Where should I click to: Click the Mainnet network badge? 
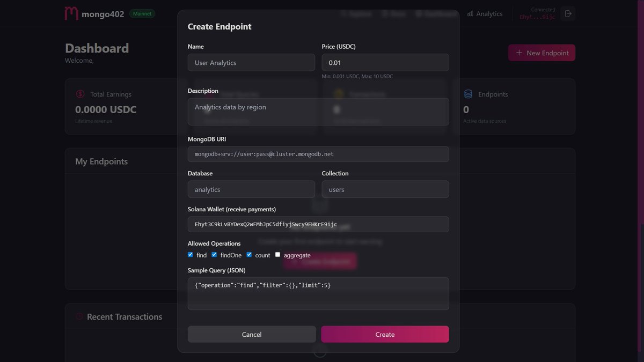[142, 13]
